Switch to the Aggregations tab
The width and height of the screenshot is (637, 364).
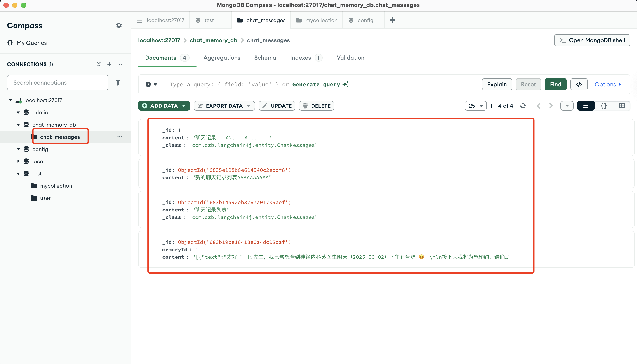[222, 58]
